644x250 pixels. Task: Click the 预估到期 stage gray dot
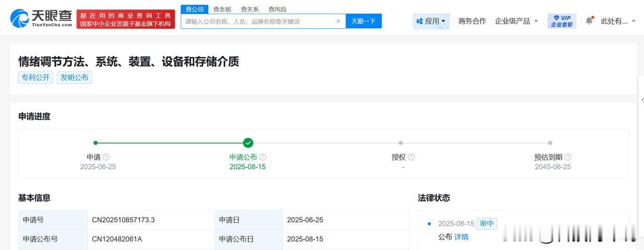(550, 143)
